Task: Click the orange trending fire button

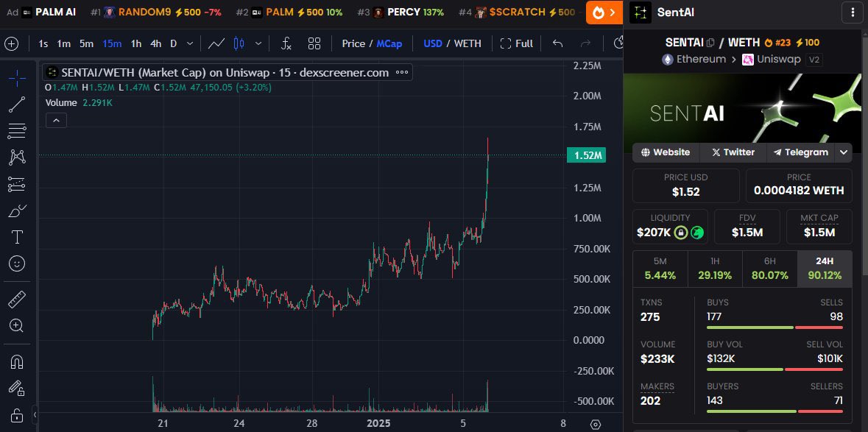Action: click(x=604, y=13)
